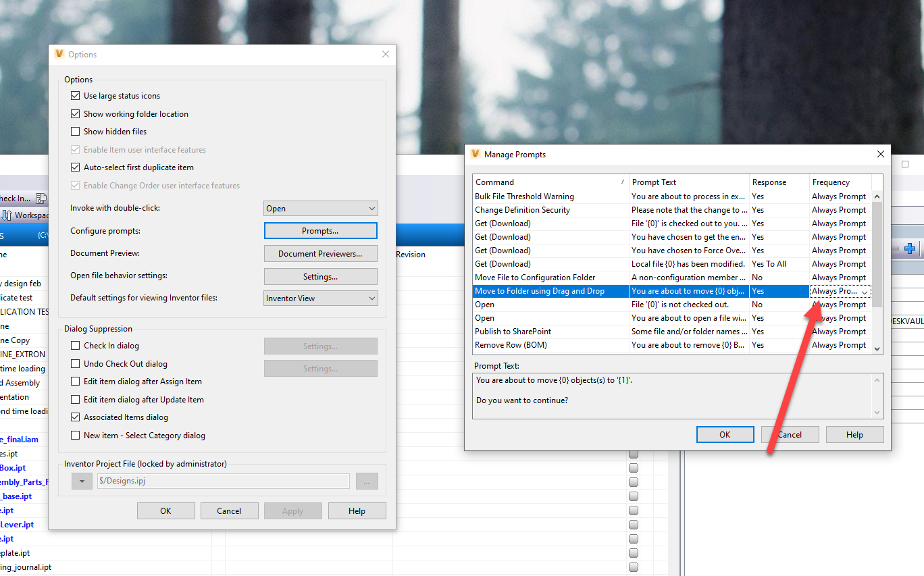
Task: Click the Prompts button to configure prompts
Action: tap(320, 230)
